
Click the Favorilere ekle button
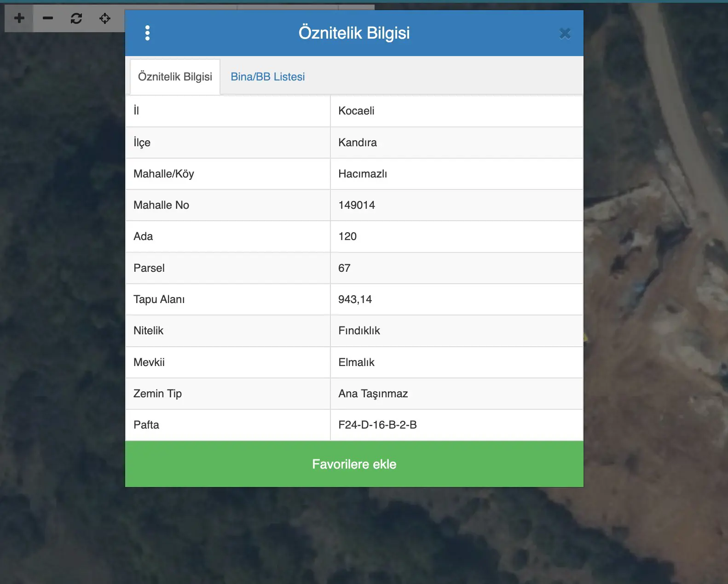coord(354,464)
